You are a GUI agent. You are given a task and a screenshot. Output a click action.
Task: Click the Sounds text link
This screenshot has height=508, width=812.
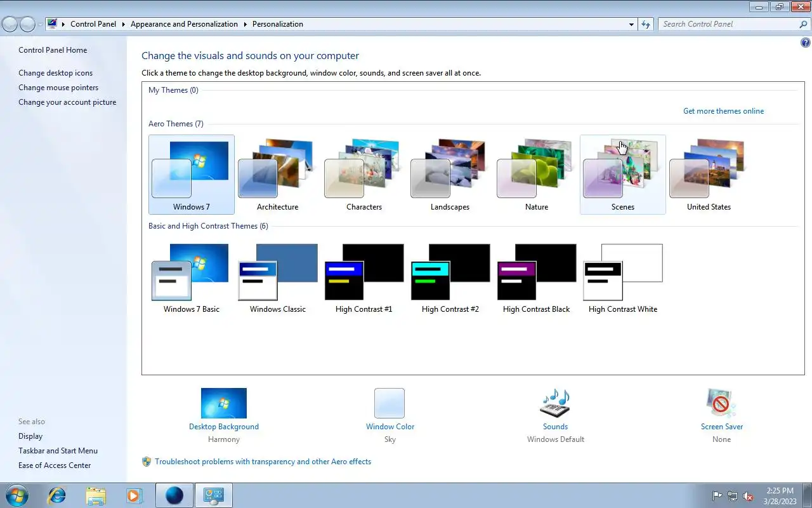point(555,427)
